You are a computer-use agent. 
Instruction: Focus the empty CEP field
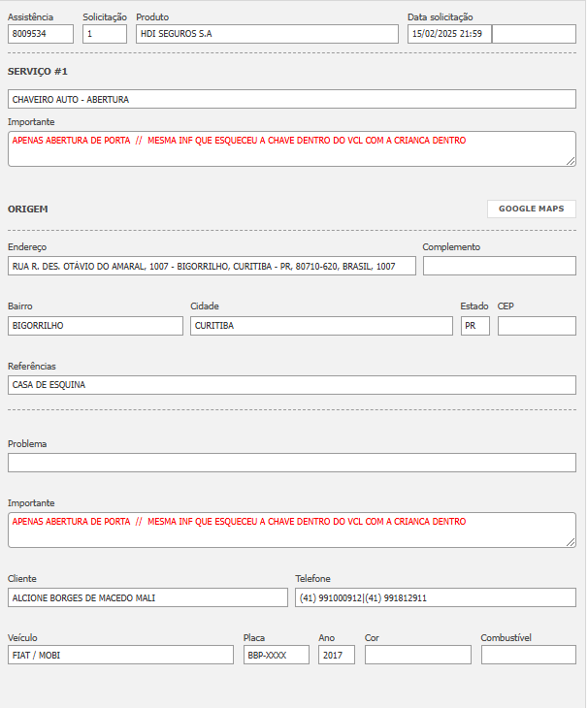point(536,326)
